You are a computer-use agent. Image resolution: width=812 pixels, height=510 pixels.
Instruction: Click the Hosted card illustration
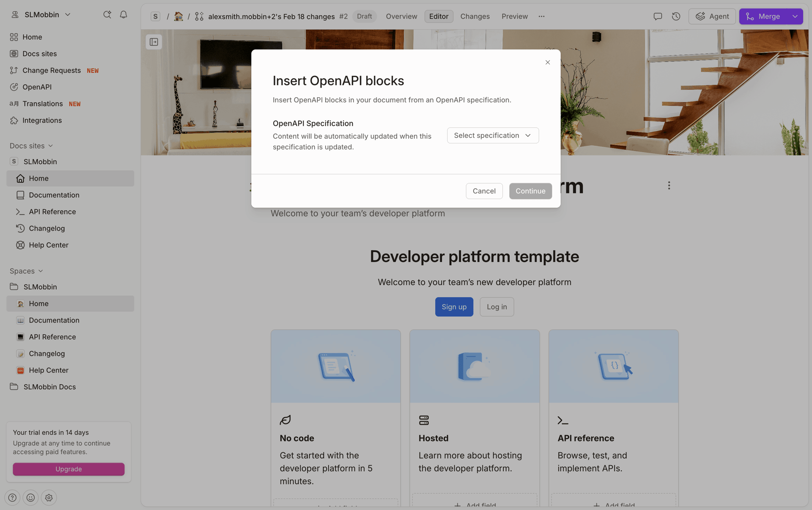(x=475, y=367)
